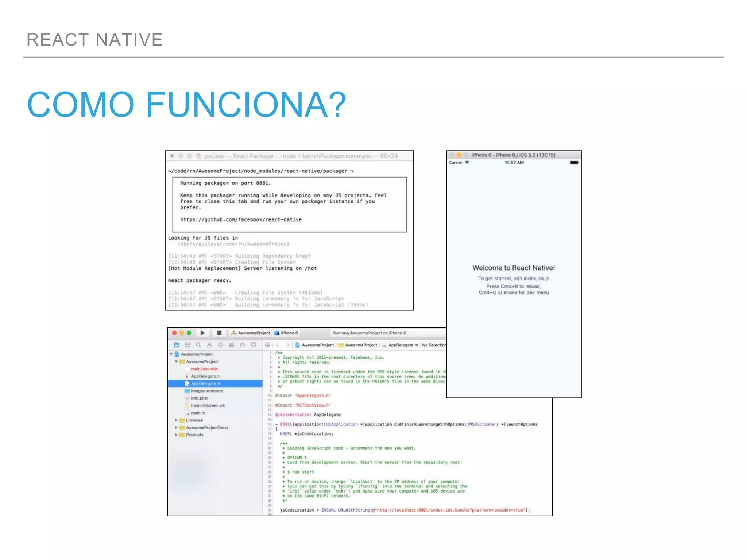Go forward in Xcode editor history
The image size is (747, 560).
tap(288, 345)
